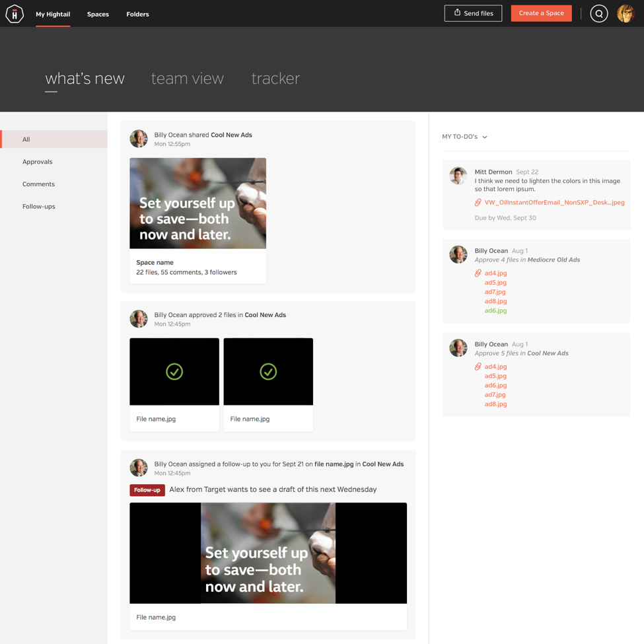Open ad6.jpg in Approve 5 files to-do

495,386
